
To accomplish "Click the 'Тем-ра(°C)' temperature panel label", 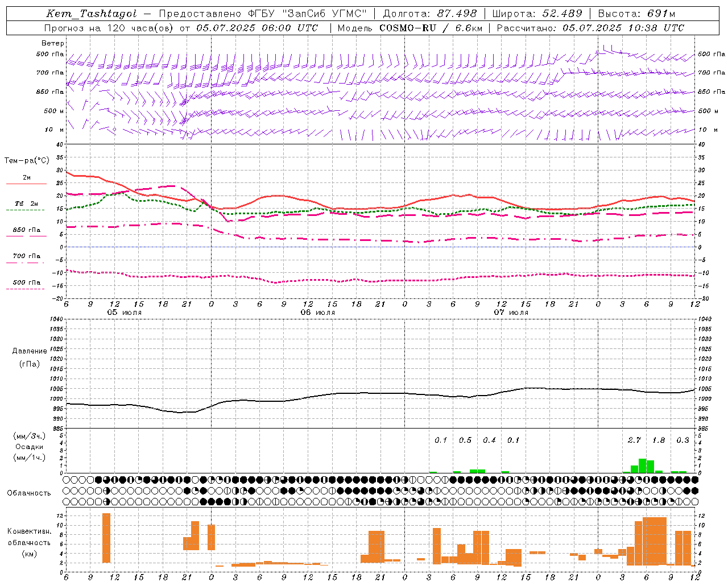I will (27, 161).
